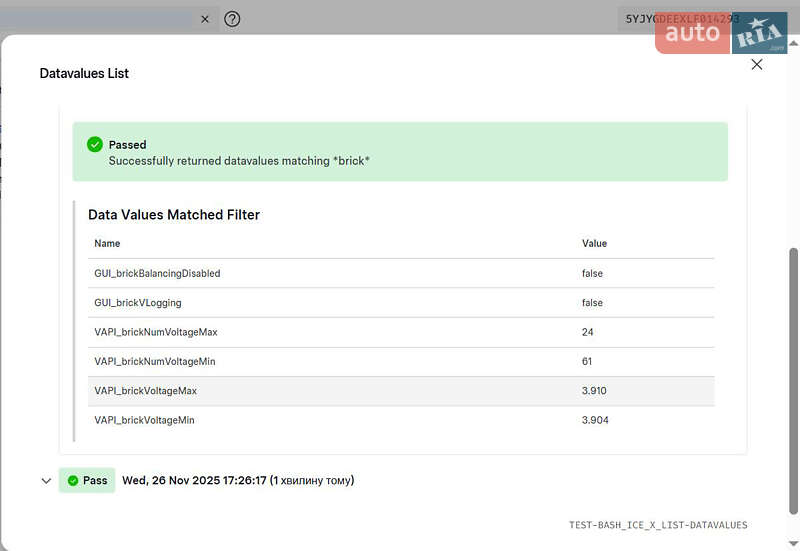Close the Datavalues List dialog
The height and width of the screenshot is (551, 800).
click(756, 64)
